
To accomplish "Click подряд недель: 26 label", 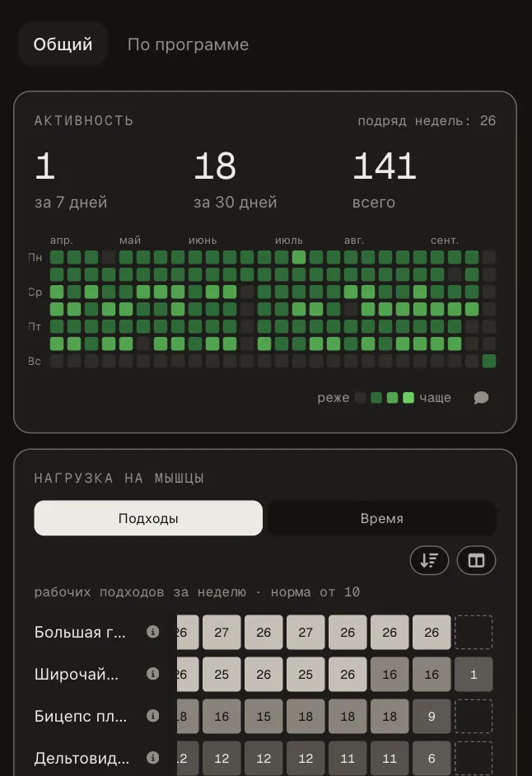I will point(427,121).
